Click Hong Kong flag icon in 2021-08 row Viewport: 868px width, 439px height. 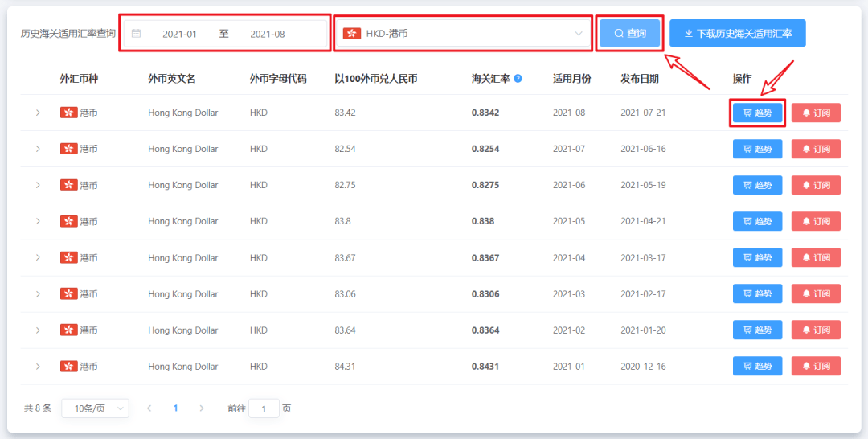point(68,113)
